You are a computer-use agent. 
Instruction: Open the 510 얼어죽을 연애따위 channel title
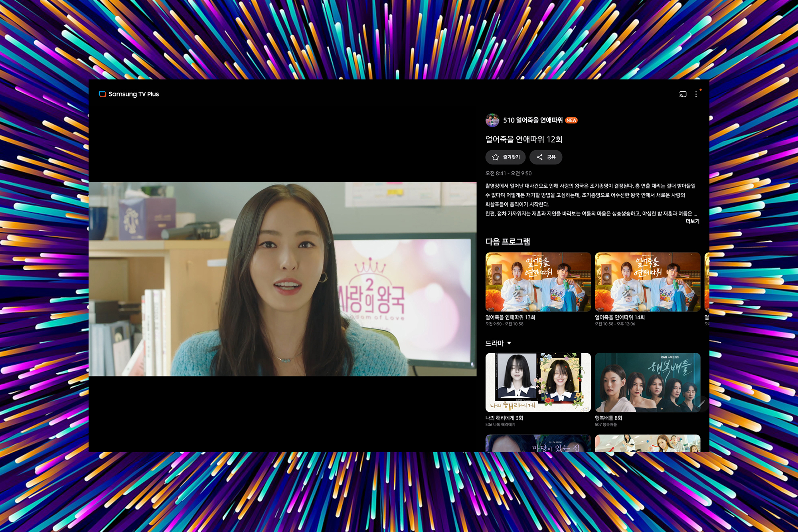point(533,120)
